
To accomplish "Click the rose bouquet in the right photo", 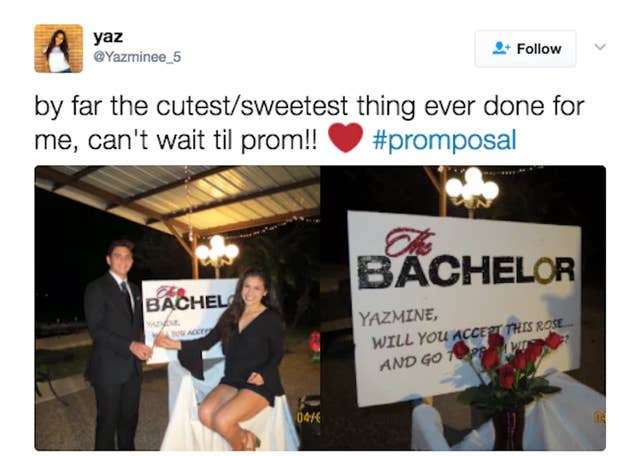I will [x=509, y=372].
